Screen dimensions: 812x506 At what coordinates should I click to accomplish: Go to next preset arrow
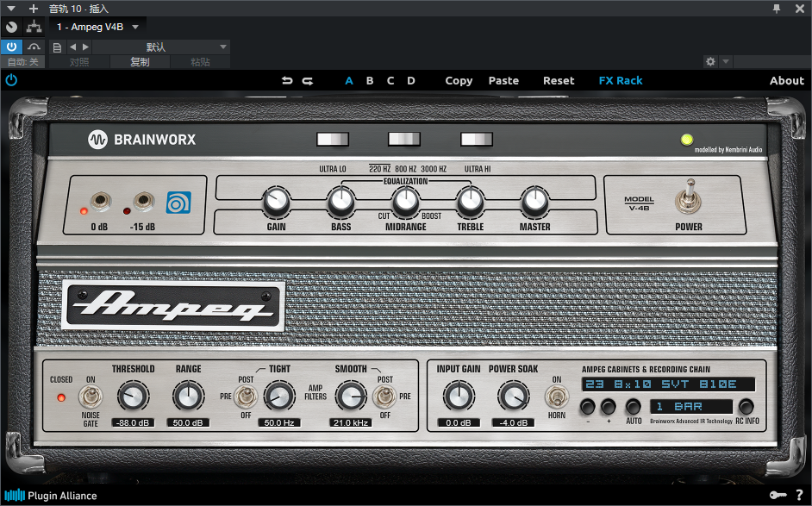tap(86, 47)
